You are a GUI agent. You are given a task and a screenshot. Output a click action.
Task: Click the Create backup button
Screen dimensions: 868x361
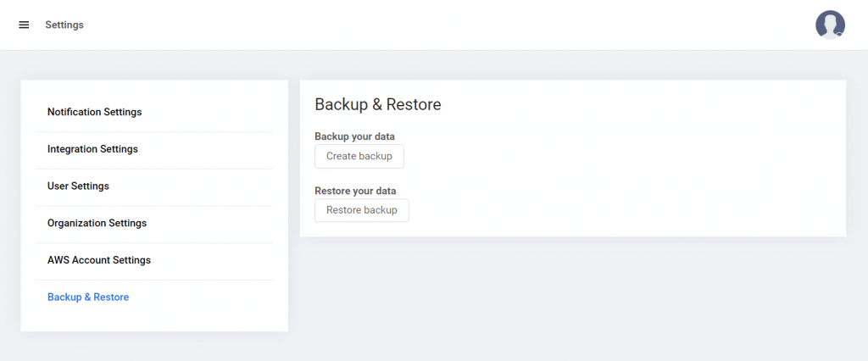(x=359, y=156)
